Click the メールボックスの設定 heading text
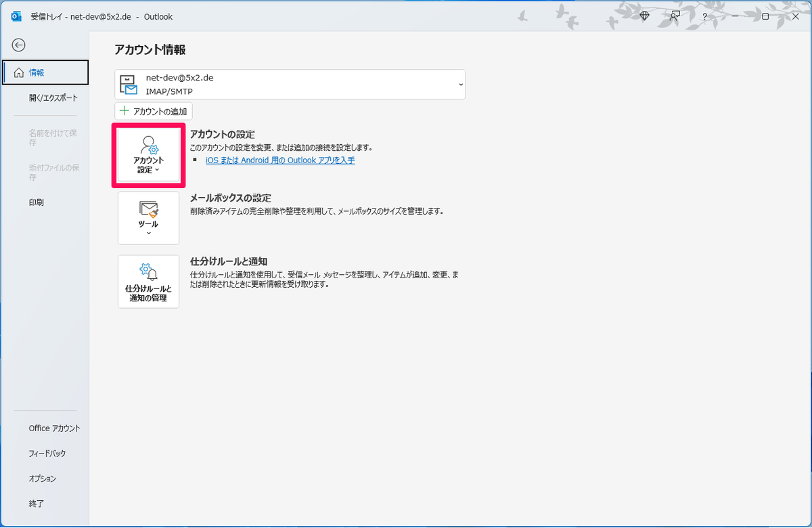This screenshot has height=528, width=812. pos(231,198)
